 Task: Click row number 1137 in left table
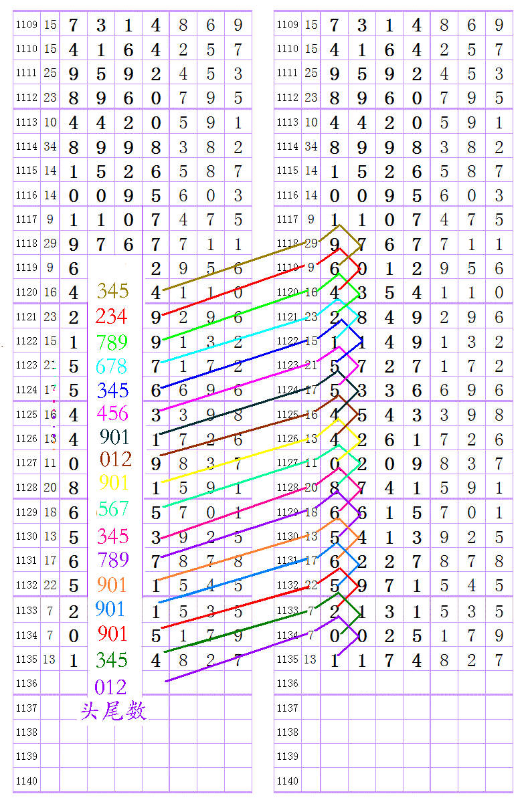pyautogui.click(x=26, y=708)
